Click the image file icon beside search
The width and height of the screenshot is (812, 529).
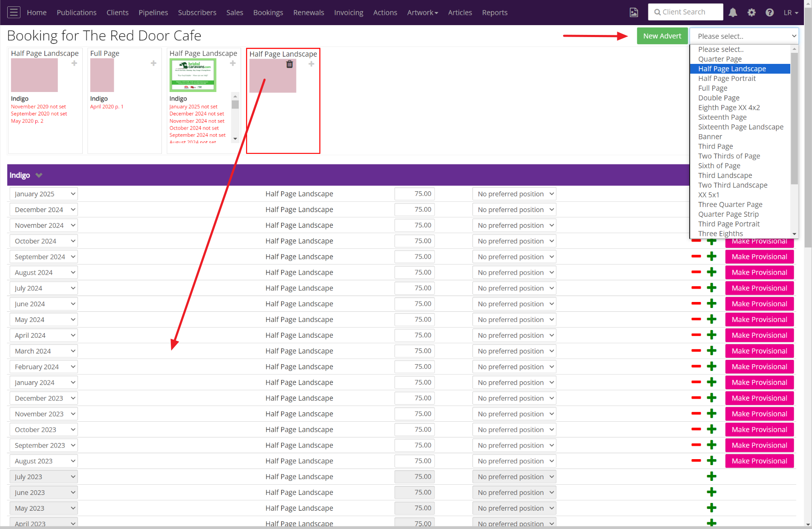point(634,12)
